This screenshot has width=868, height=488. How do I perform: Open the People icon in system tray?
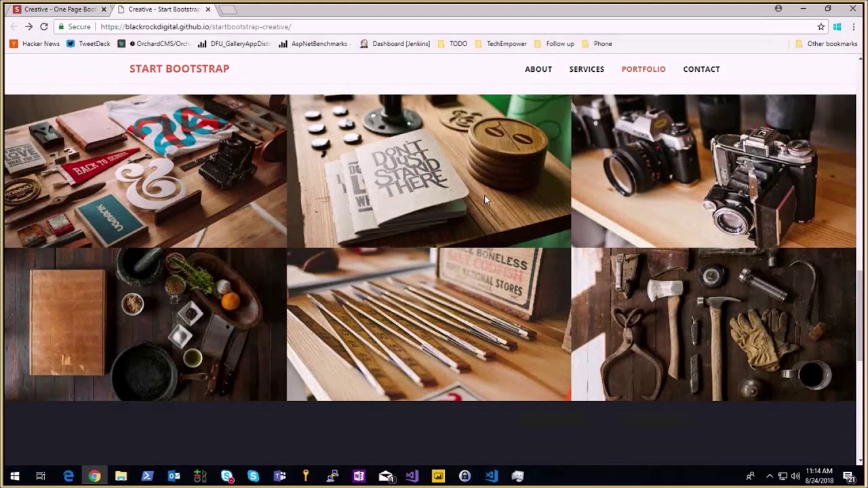click(x=750, y=476)
